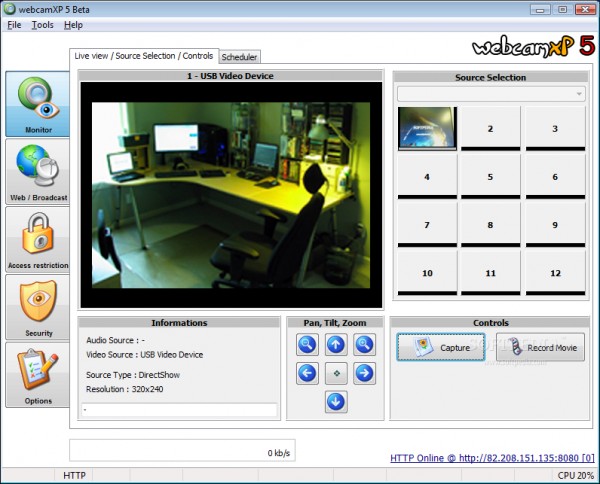The width and height of the screenshot is (600, 484).
Task: Pan camera left with left arrow
Action: 307,373
